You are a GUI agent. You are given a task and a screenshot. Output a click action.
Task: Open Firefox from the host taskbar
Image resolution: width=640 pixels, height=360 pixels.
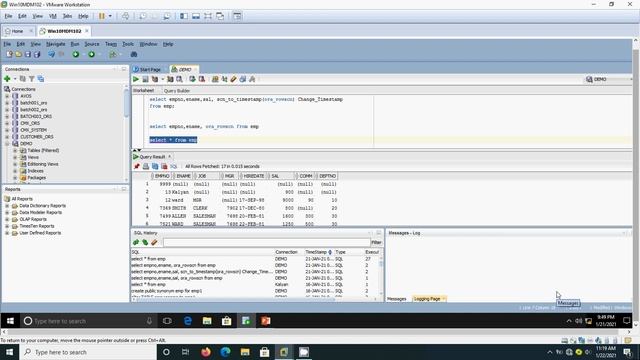(x=206, y=352)
